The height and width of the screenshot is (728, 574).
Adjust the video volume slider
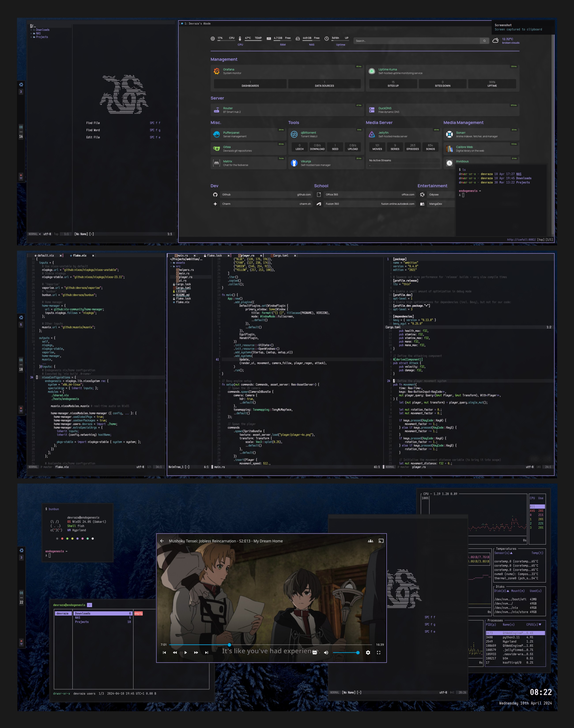point(346,653)
